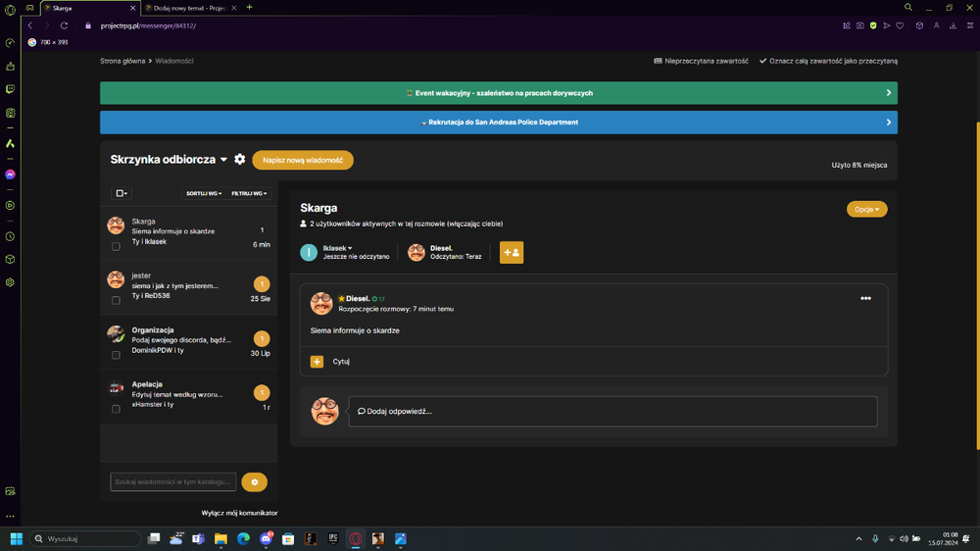Image resolution: width=980 pixels, height=551 pixels.
Task: Tick the checkbox for the Apelacja conversation
Action: (116, 409)
